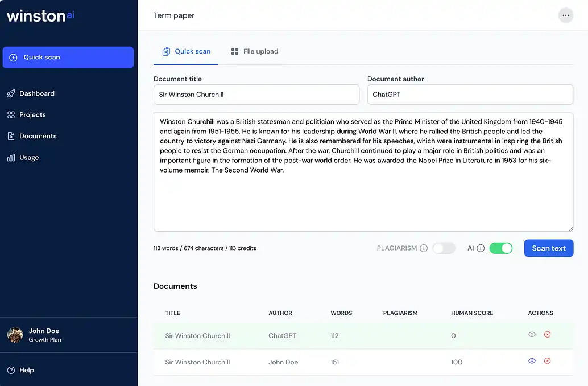Click the human score 0 cell
The image size is (588, 386).
(453, 336)
